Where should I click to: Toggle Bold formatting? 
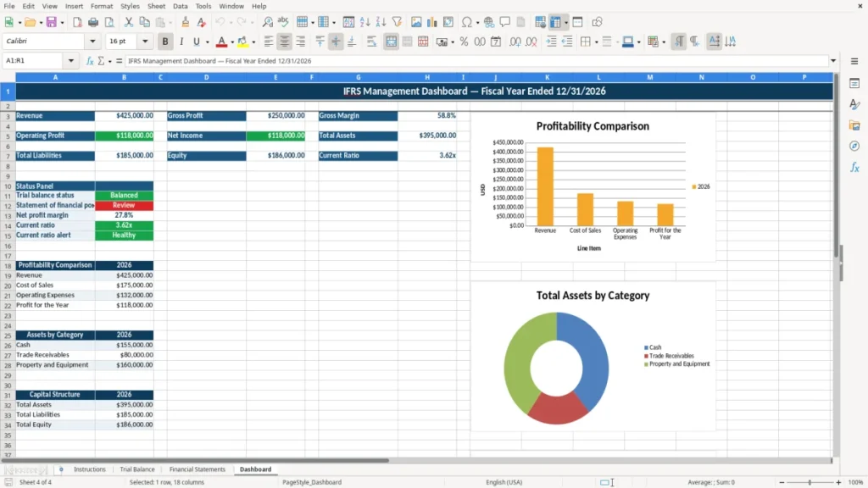[165, 42]
